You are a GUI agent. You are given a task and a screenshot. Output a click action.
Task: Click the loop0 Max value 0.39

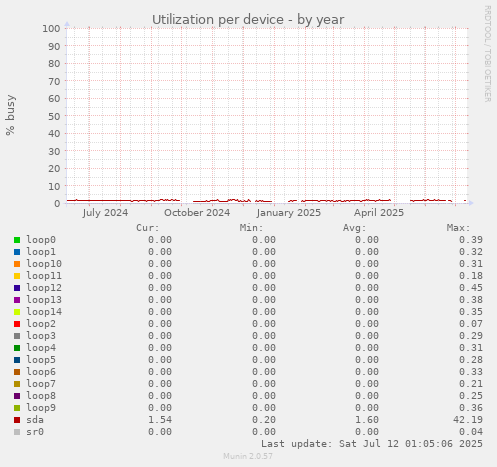point(471,240)
